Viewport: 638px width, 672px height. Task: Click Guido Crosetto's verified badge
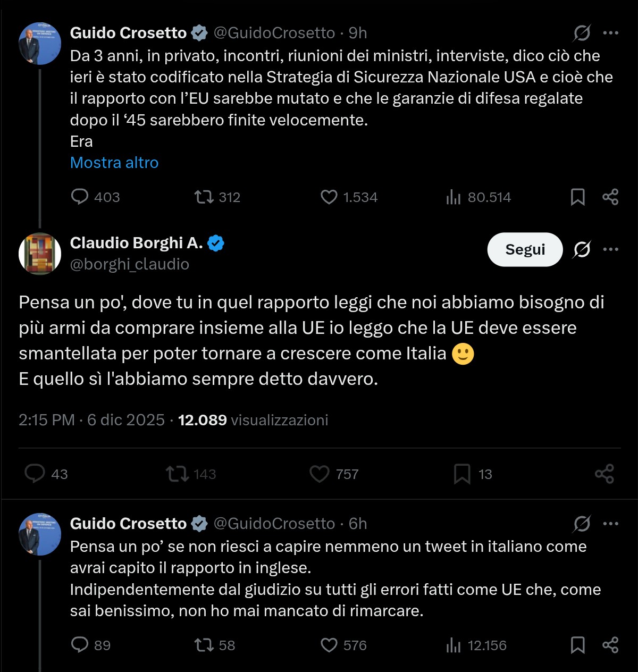pyautogui.click(x=199, y=32)
